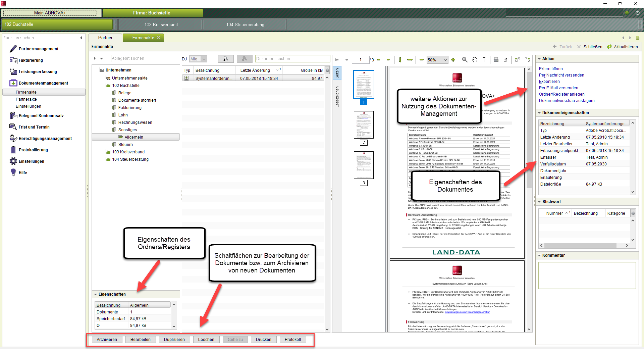The height and width of the screenshot is (349, 644).
Task: Select the hand pan tool
Action: (475, 60)
